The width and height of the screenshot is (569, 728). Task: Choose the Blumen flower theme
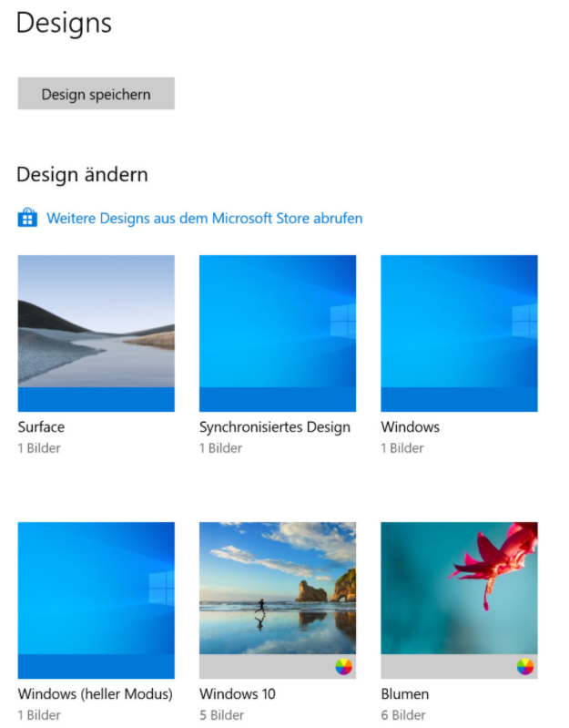coord(459,600)
